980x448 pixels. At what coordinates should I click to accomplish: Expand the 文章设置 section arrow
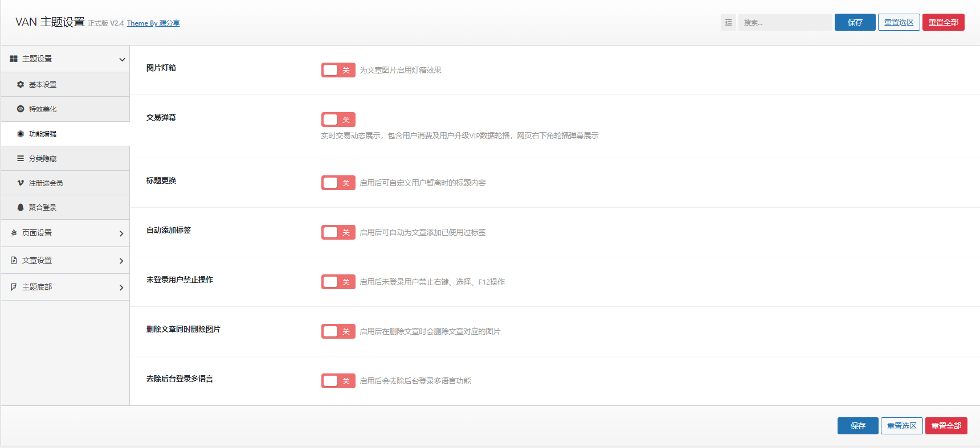click(x=121, y=261)
